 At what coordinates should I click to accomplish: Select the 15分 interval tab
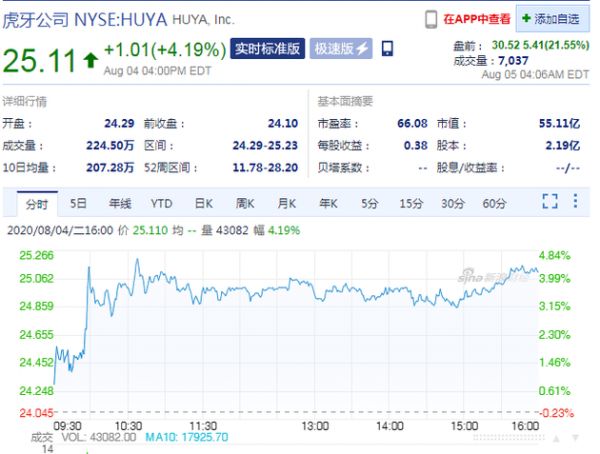pyautogui.click(x=411, y=204)
